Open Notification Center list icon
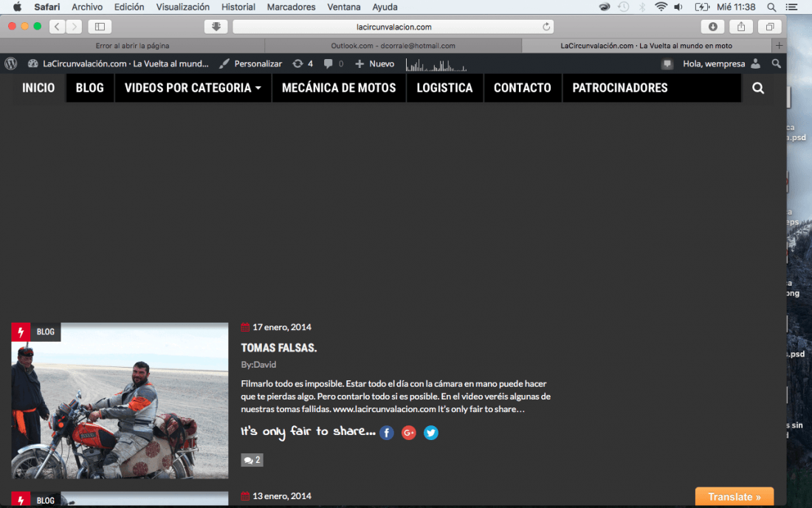This screenshot has height=508, width=812. pos(791,7)
